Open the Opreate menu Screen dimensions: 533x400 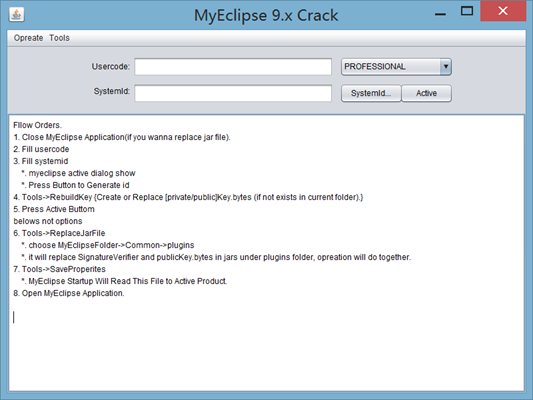pyautogui.click(x=29, y=38)
